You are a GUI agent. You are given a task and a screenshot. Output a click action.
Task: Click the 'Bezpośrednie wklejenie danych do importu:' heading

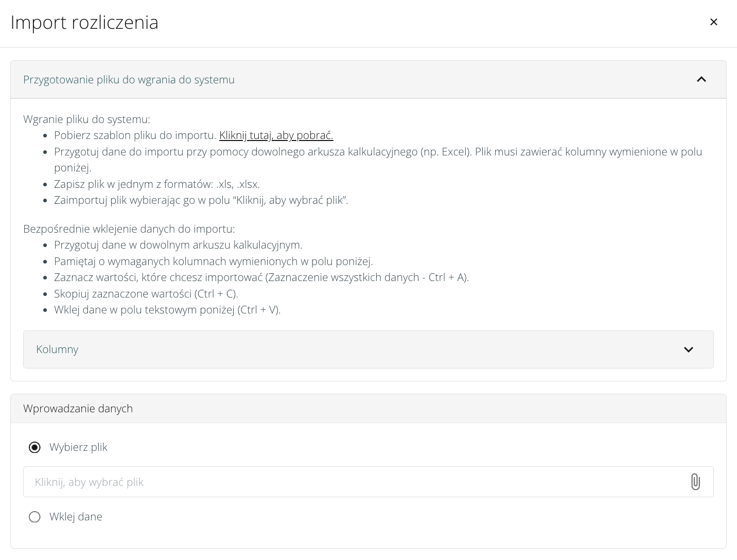[x=129, y=229]
